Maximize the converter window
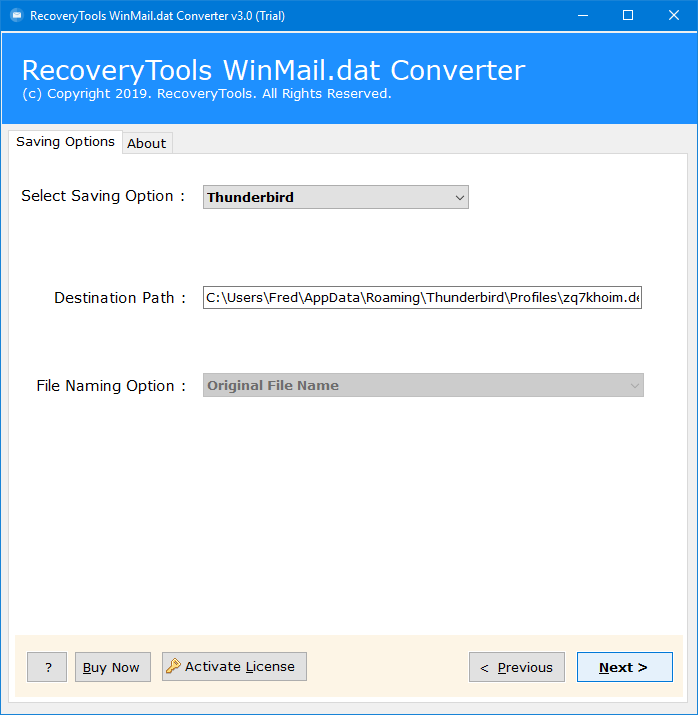Image resolution: width=698 pixels, height=715 pixels. [628, 16]
